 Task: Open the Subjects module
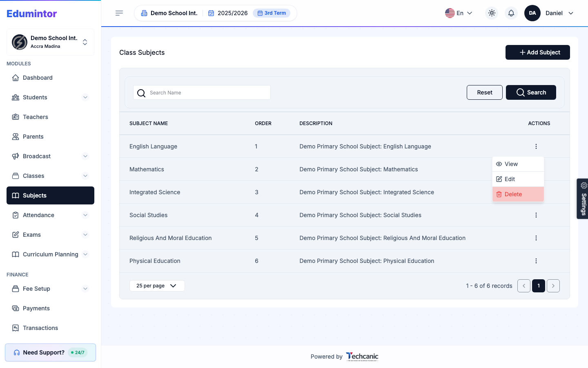click(x=50, y=195)
